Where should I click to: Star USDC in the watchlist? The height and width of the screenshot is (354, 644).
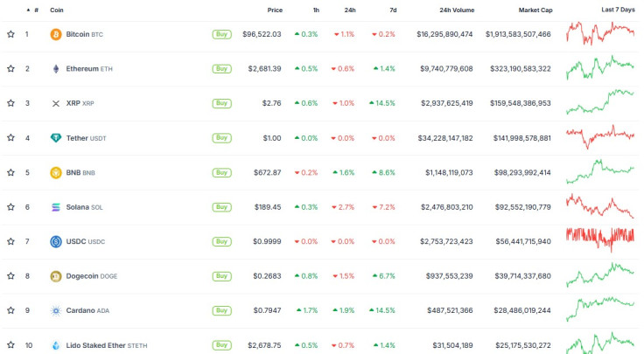[10, 241]
